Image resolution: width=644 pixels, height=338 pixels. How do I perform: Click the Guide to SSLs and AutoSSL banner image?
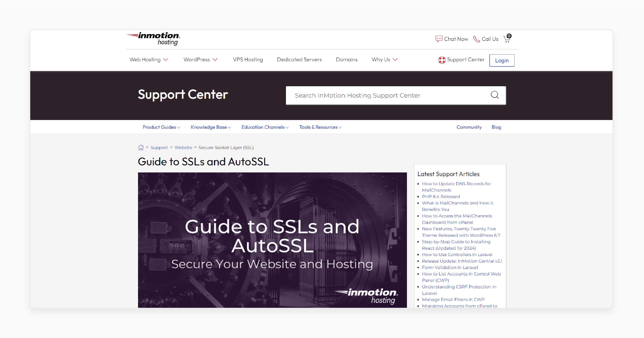click(x=272, y=240)
